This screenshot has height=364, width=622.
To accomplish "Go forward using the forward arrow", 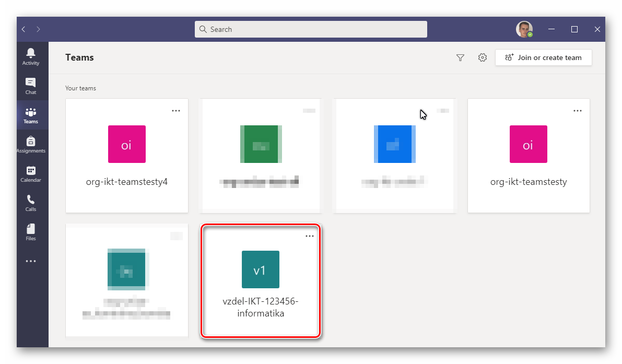I will (38, 29).
